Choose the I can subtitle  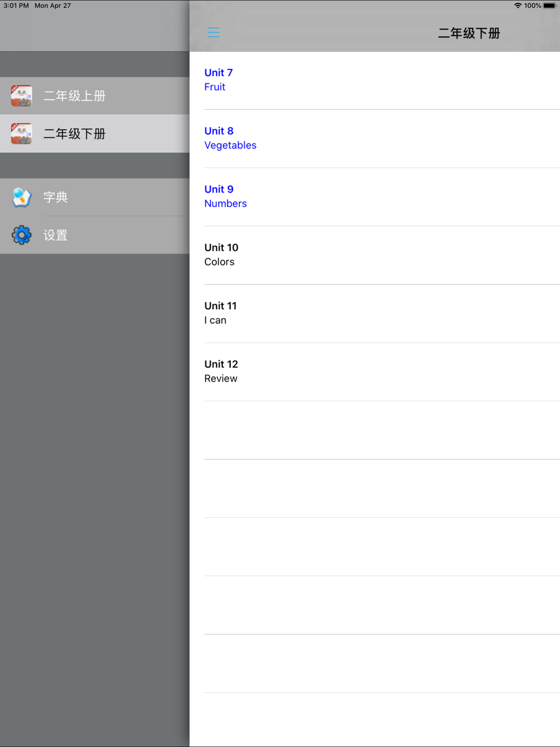(216, 320)
